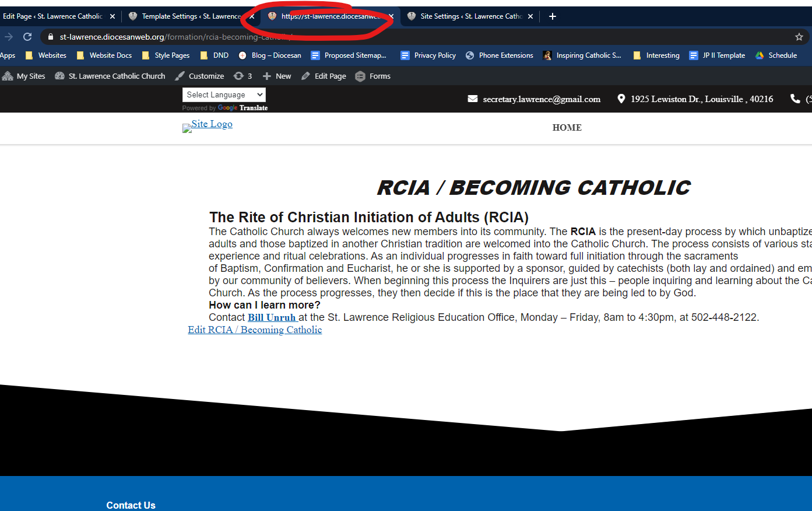Close the Edit Page browser tab
Image resolution: width=812 pixels, height=511 pixels.
113,16
